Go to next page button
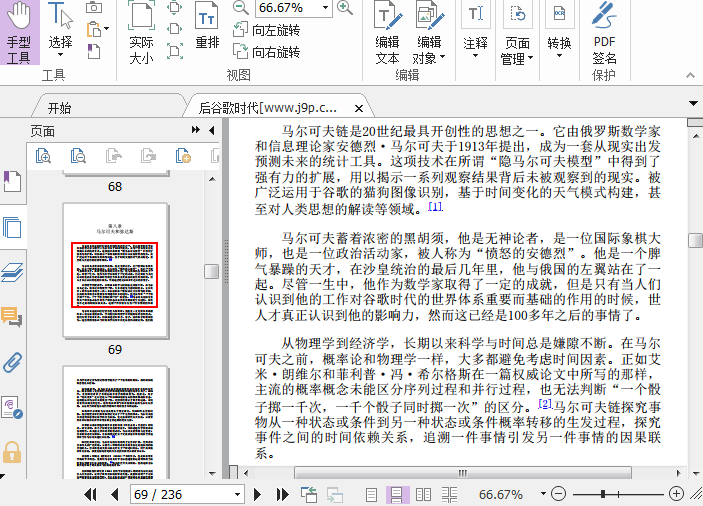 pos(257,494)
